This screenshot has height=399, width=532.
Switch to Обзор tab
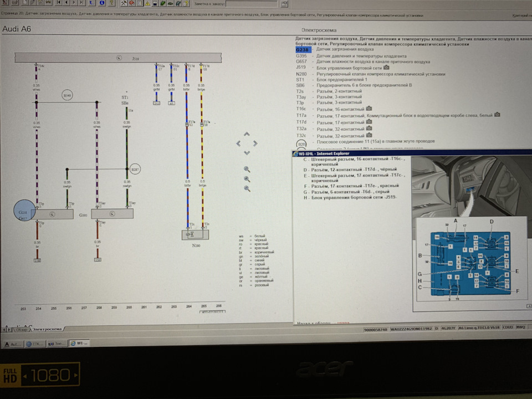click(22, 329)
